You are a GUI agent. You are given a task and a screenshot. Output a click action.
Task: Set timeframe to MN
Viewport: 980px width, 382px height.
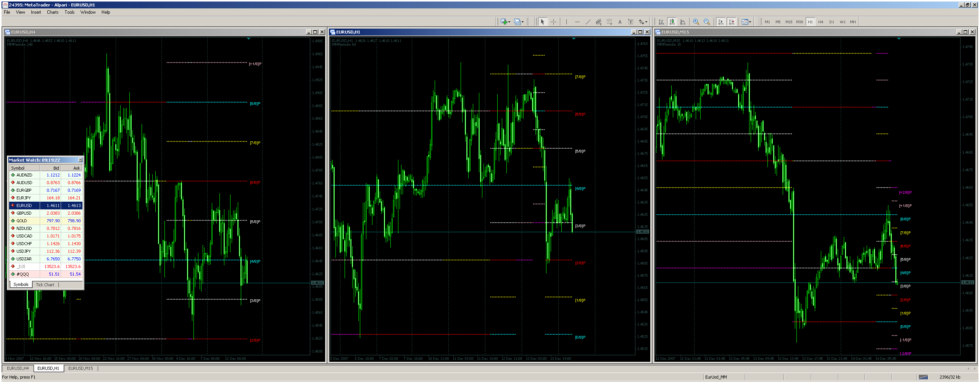(853, 22)
